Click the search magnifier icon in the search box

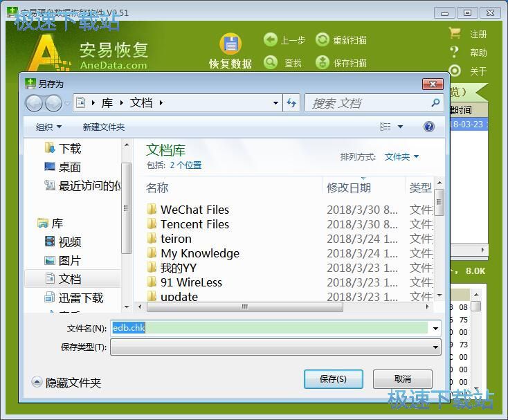click(435, 103)
